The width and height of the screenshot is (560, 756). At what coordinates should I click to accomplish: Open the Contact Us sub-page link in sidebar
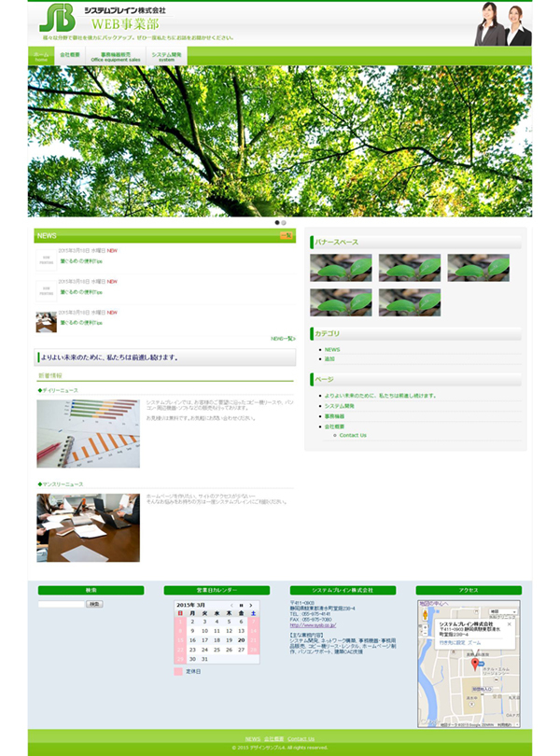pyautogui.click(x=353, y=435)
